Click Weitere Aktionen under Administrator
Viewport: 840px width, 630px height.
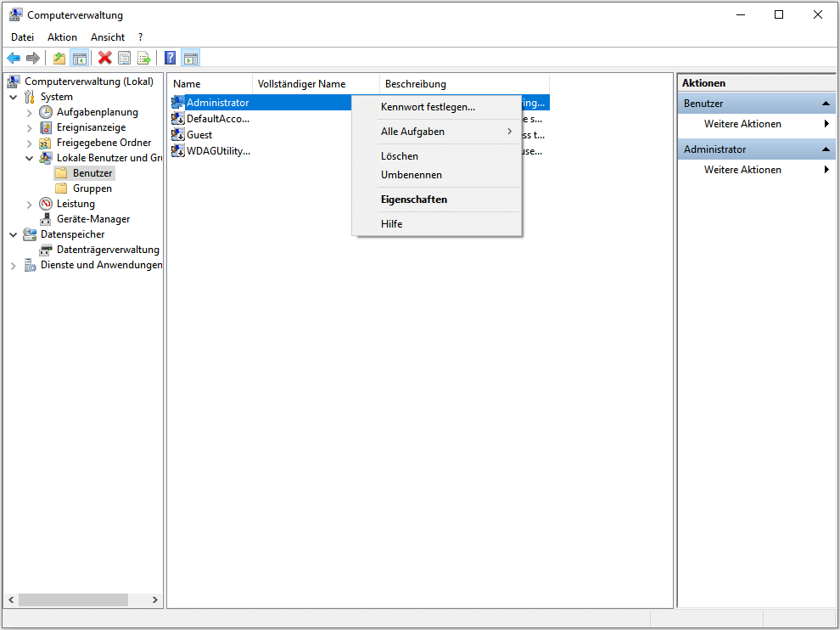click(x=742, y=170)
